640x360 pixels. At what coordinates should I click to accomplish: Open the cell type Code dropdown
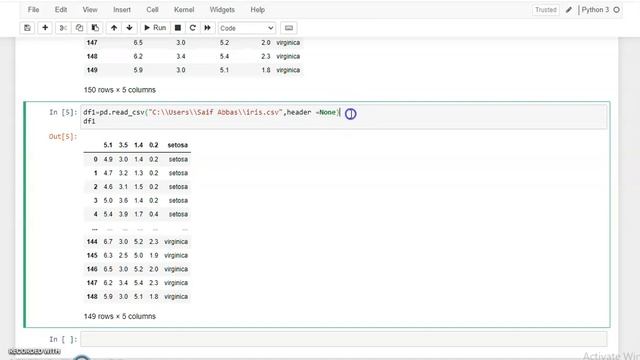[247, 28]
